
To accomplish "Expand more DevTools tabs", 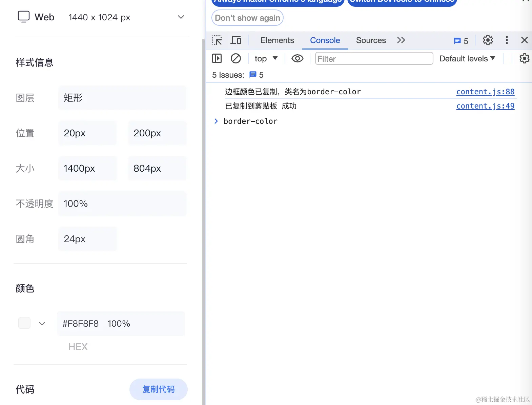I will (401, 40).
